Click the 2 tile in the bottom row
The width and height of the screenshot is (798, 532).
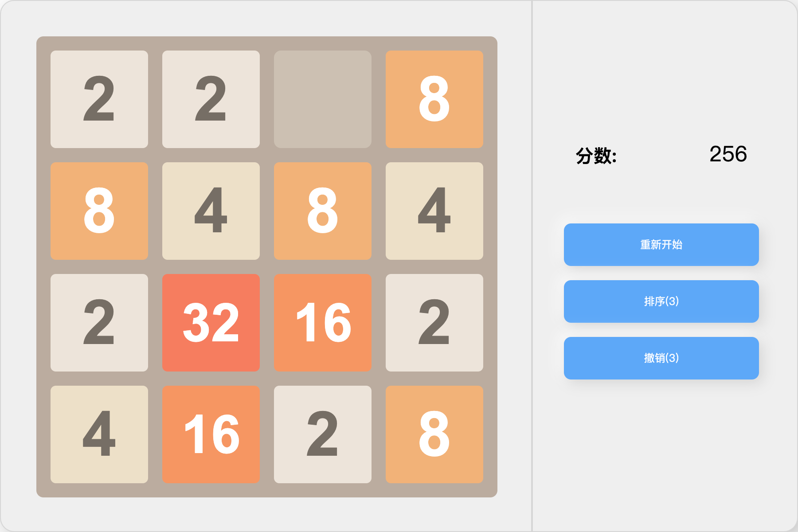coord(323,434)
